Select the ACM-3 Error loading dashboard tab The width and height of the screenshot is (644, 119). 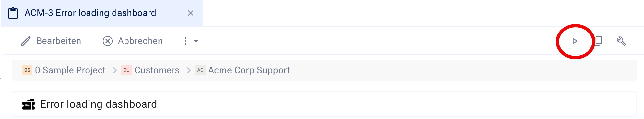point(102,13)
